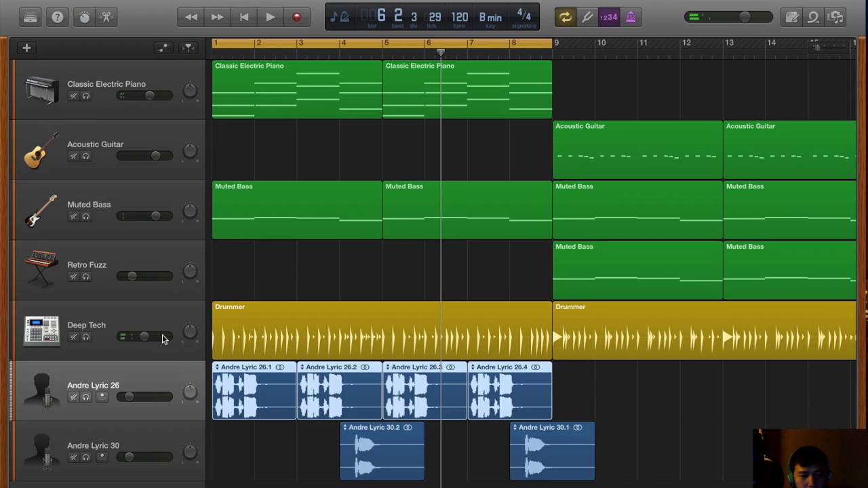Click the playhead marker in ruler
This screenshot has height=488, width=868.
(x=441, y=52)
